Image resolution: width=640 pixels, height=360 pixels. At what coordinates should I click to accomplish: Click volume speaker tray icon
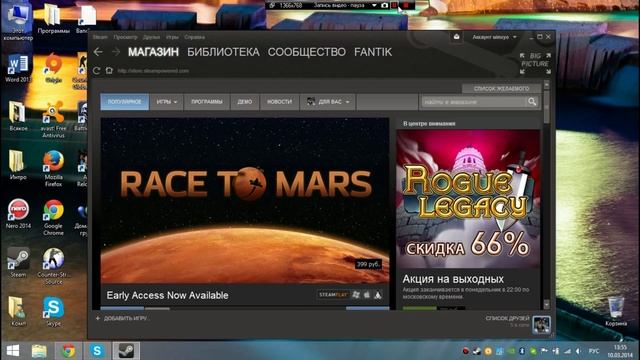tap(578, 351)
